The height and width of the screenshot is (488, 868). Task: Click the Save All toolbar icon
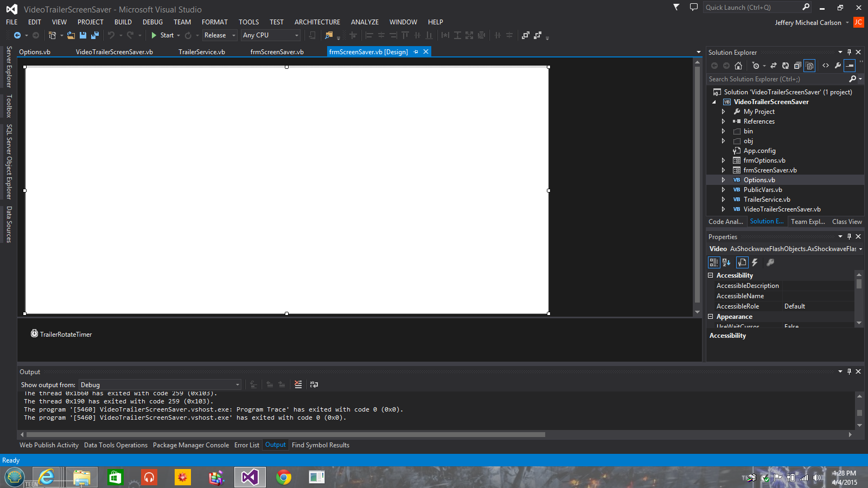click(x=95, y=35)
